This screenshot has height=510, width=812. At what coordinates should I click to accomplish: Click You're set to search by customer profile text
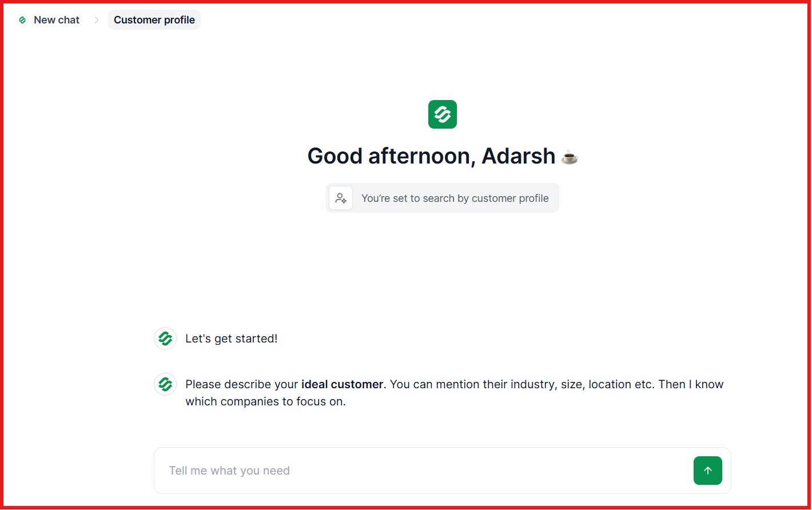[x=455, y=198]
